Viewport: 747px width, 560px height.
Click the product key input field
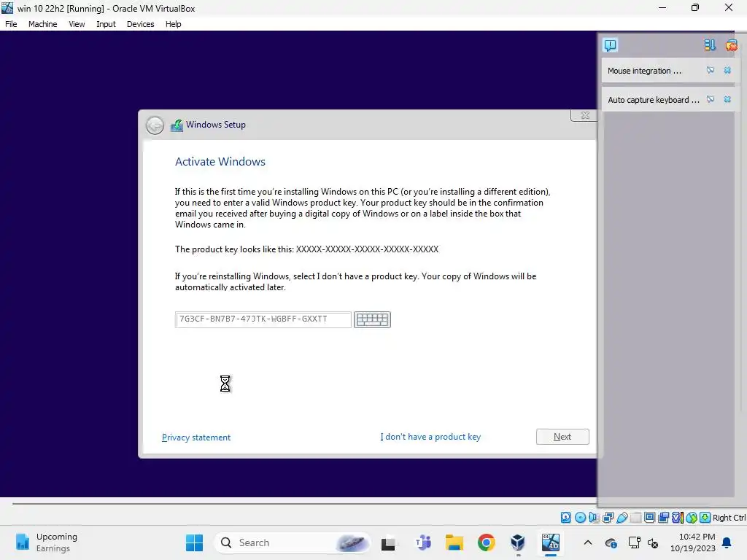263,319
